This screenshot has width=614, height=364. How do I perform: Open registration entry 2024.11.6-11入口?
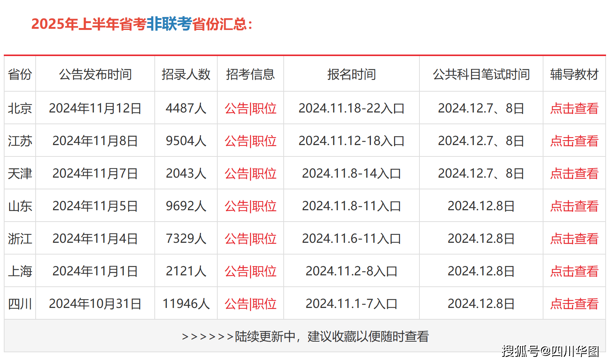point(352,239)
